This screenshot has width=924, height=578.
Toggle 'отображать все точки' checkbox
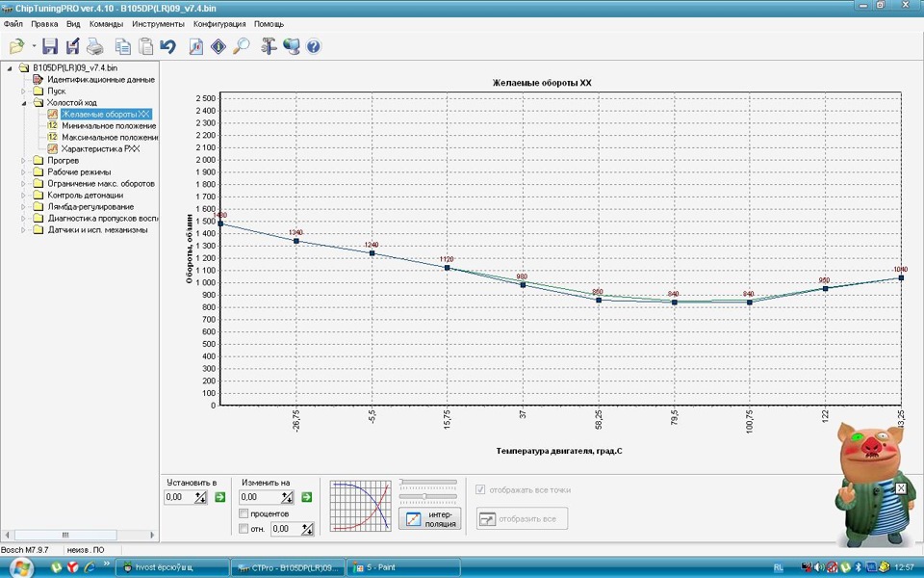[481, 489]
